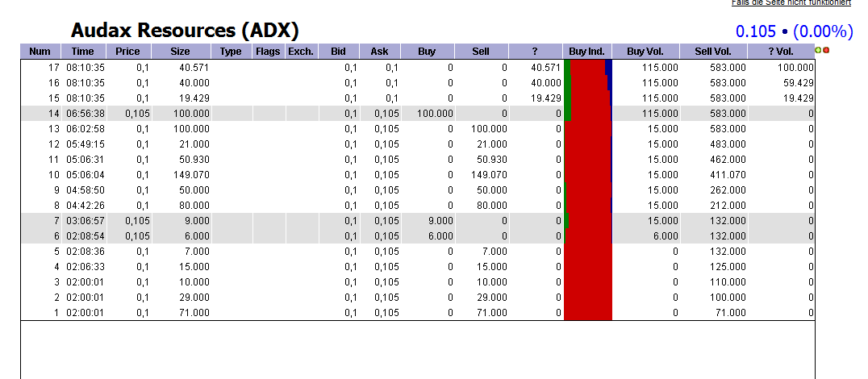Viewport: 868px width, 379px height.
Task: Click Size value 71.000 in row 1
Action: pos(194,313)
